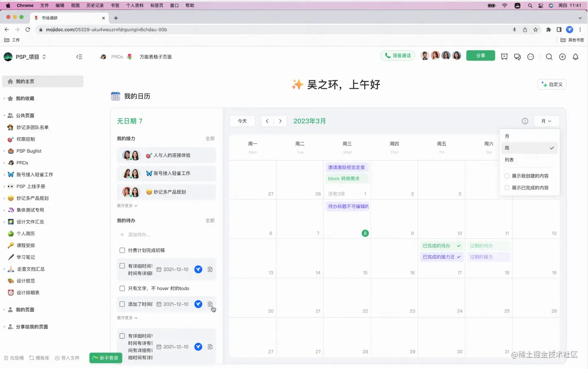The image size is (588, 369).
Task: Expand 展开更多 under 我的接力
Action: pos(127,206)
